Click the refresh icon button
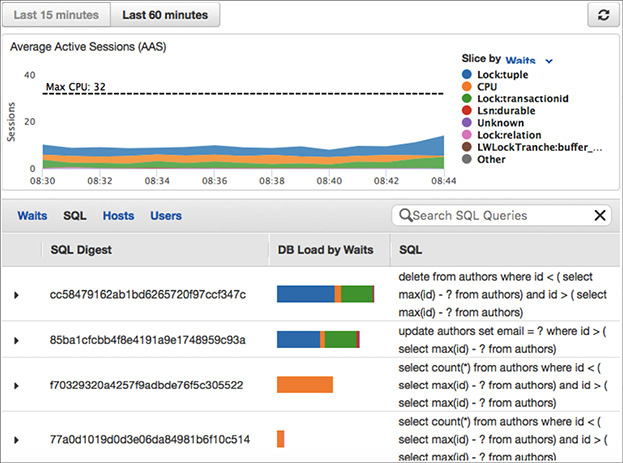This screenshot has height=463, width=623. [x=602, y=15]
